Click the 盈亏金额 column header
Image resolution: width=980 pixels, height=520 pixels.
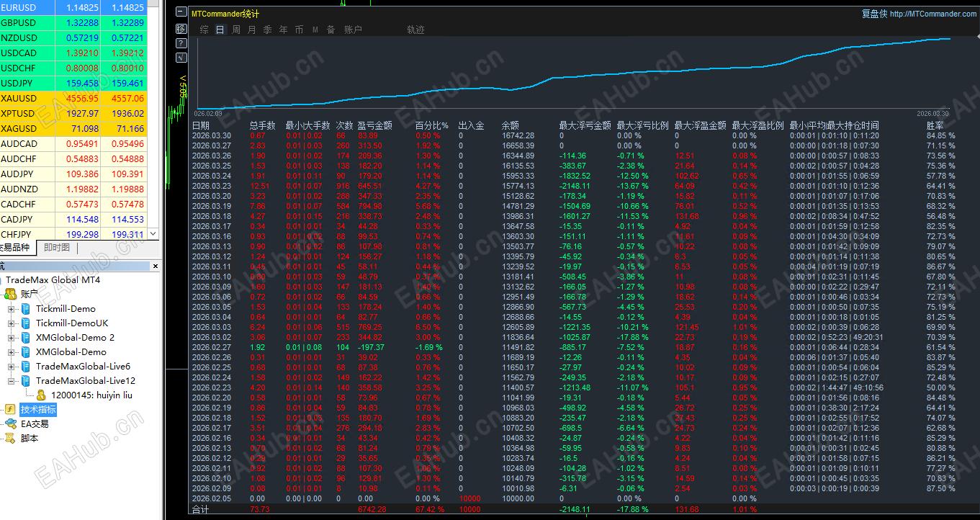pyautogui.click(x=375, y=125)
